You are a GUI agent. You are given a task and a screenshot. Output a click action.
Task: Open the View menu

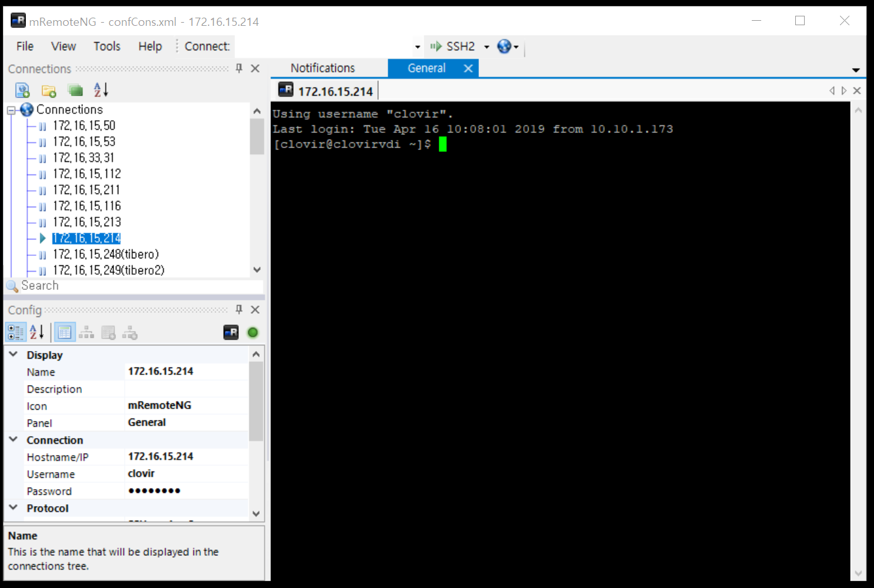click(64, 46)
